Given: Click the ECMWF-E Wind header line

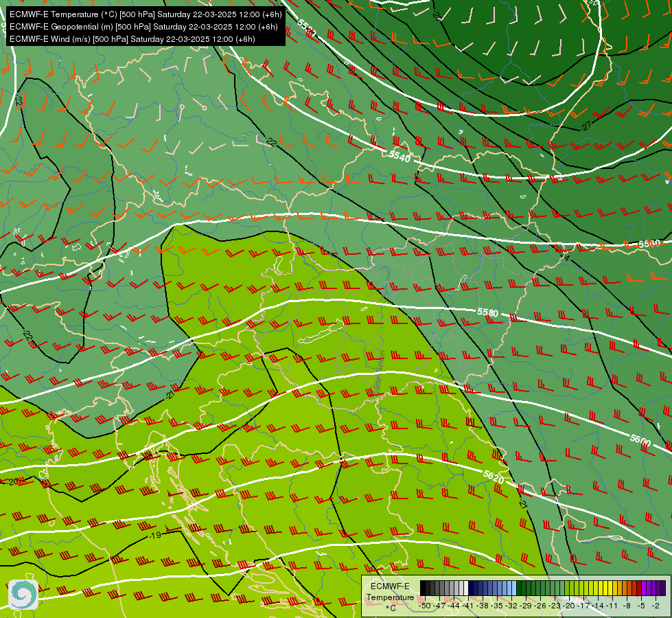Looking at the screenshot, I should (132, 39).
